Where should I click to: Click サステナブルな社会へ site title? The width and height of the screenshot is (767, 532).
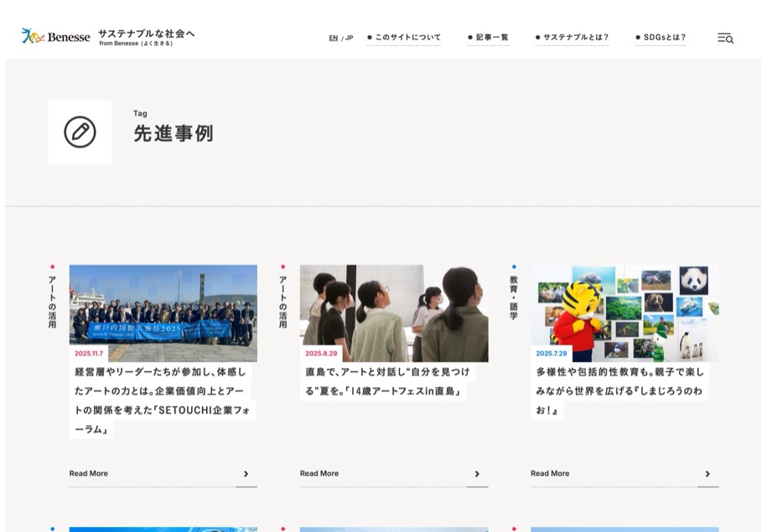pos(147,34)
